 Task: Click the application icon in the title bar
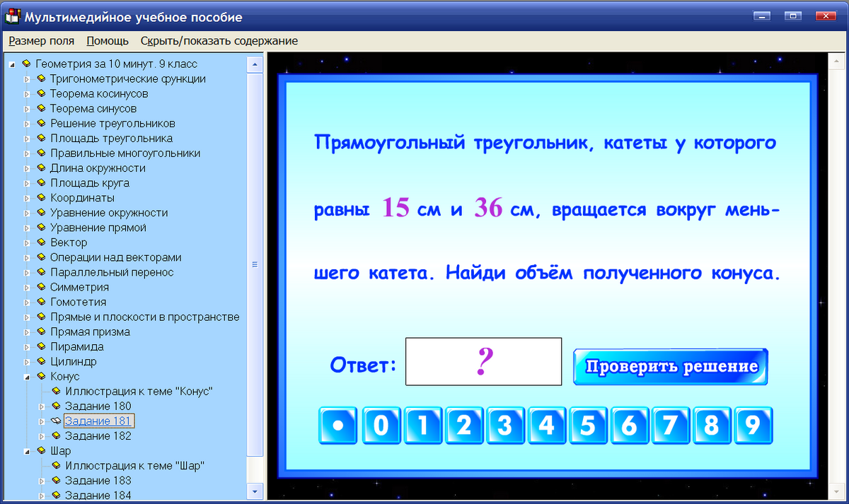point(11,16)
